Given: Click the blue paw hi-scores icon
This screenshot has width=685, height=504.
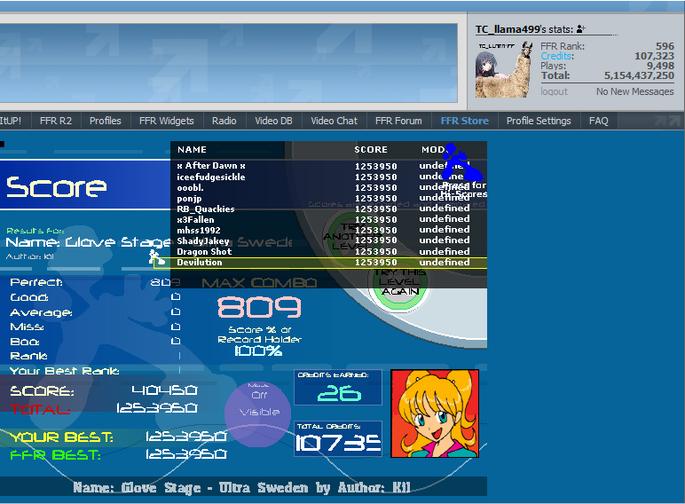Looking at the screenshot, I should (460, 162).
